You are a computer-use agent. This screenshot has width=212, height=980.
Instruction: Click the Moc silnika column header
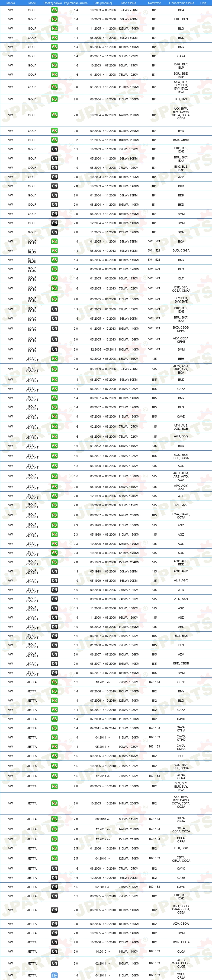(x=129, y=3)
